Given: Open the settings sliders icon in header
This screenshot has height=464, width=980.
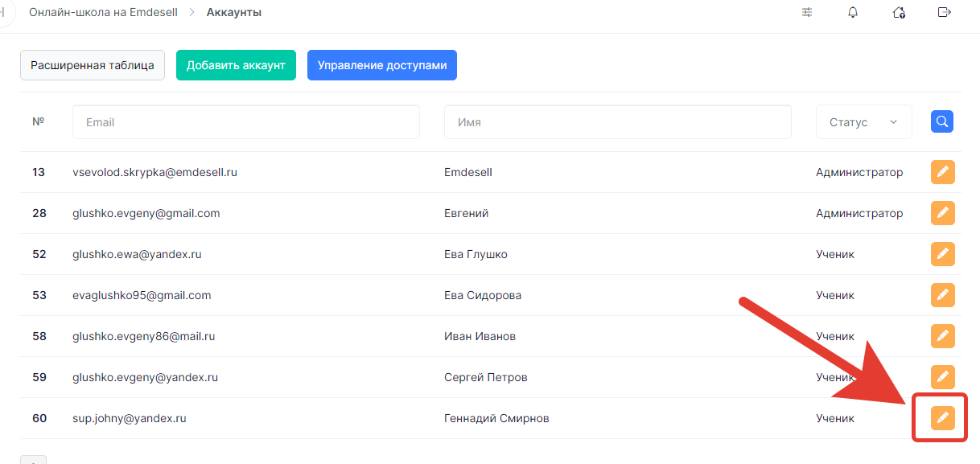Looking at the screenshot, I should 807,13.
